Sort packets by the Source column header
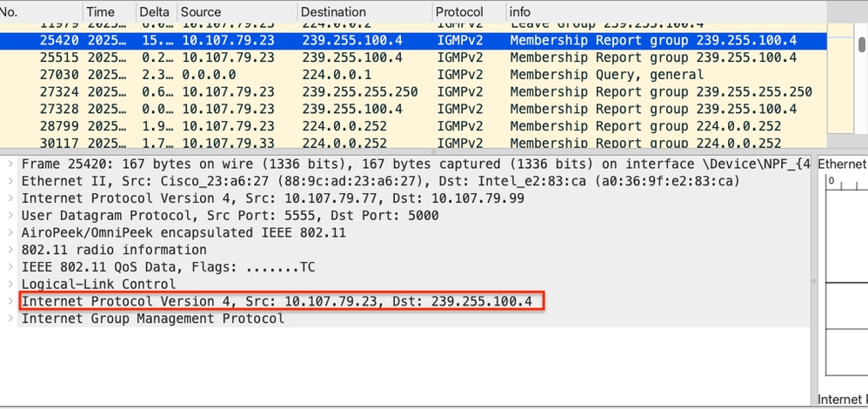Viewport: 868px width, 409px height. click(x=235, y=12)
